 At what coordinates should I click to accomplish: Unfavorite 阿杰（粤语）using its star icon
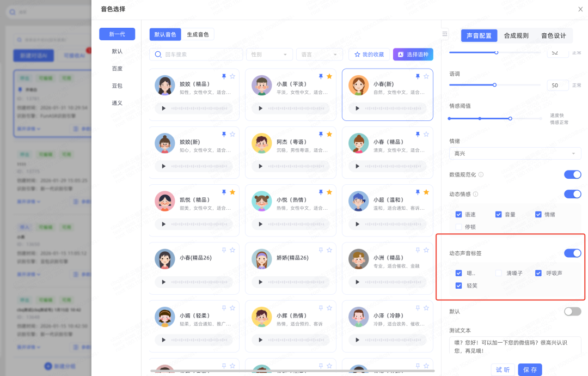pos(329,134)
